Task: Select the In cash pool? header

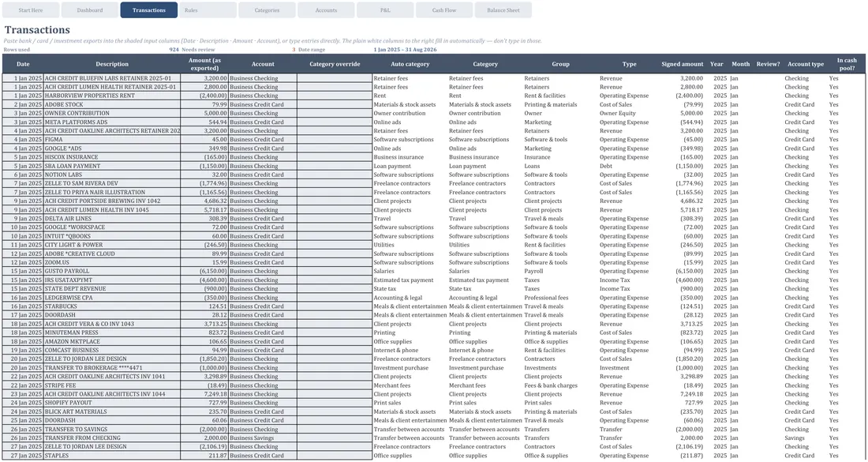Action: (x=847, y=64)
